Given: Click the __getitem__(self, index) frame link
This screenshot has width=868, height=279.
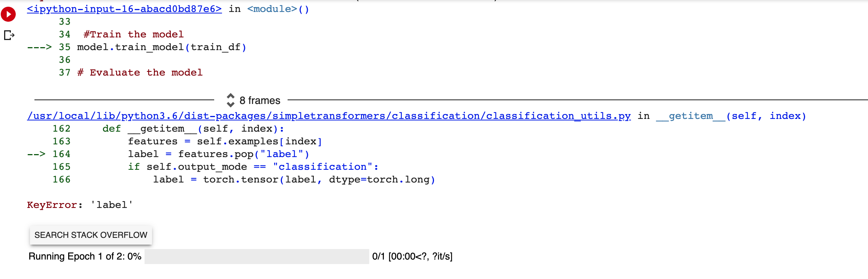Looking at the screenshot, I should [732, 116].
